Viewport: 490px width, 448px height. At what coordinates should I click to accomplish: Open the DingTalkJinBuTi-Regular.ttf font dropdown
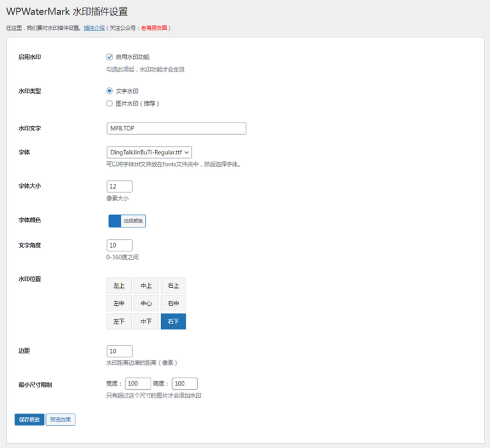coord(149,153)
